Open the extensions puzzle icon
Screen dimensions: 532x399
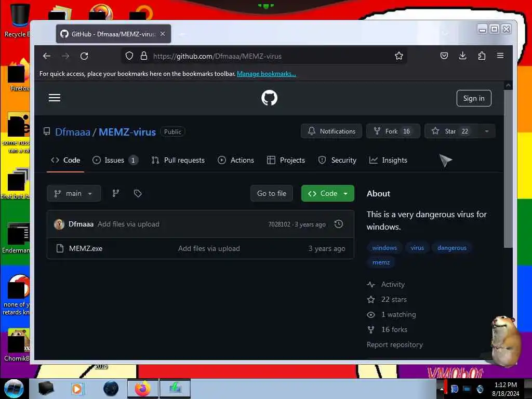click(482, 56)
